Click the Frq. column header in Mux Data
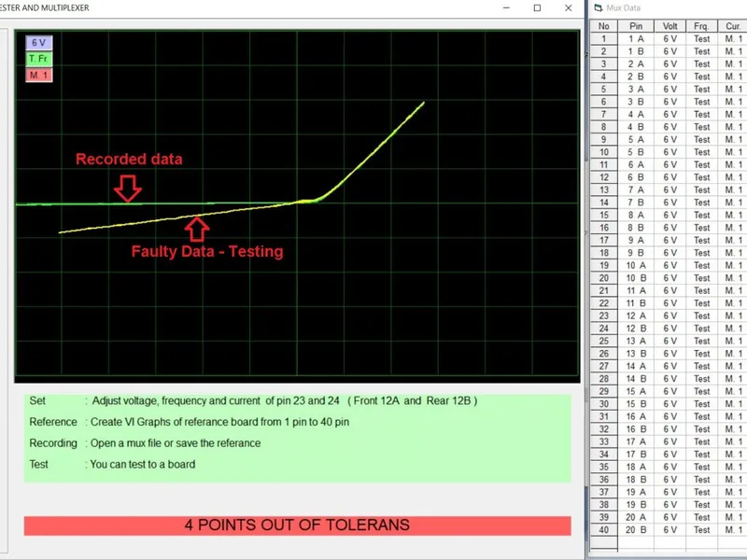Screen dimensions: 747x560 [701, 26]
